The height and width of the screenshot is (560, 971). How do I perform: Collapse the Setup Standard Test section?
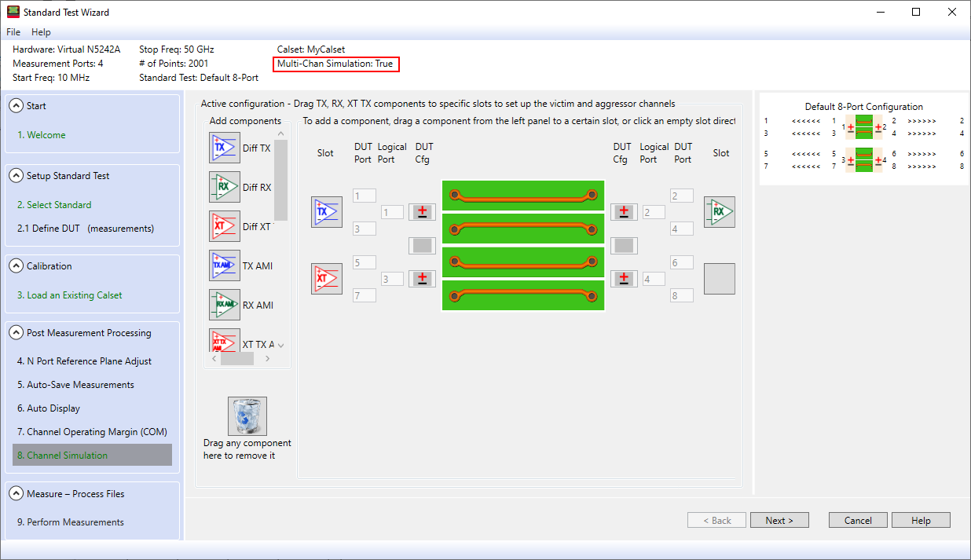pos(16,176)
